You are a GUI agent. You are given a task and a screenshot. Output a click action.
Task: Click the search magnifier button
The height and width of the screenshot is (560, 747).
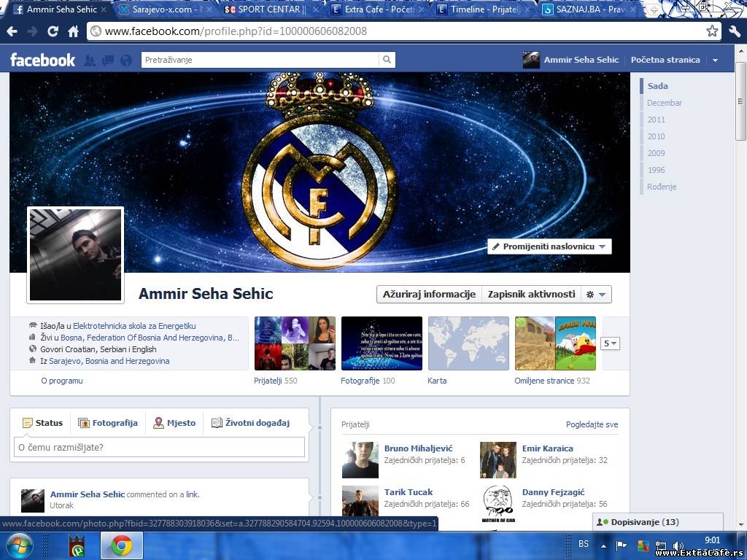coord(387,60)
